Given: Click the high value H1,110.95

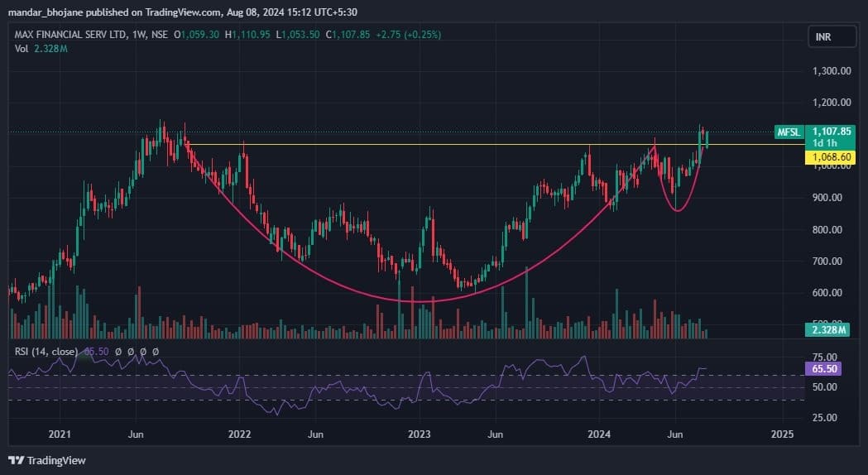Looking at the screenshot, I should click(247, 34).
